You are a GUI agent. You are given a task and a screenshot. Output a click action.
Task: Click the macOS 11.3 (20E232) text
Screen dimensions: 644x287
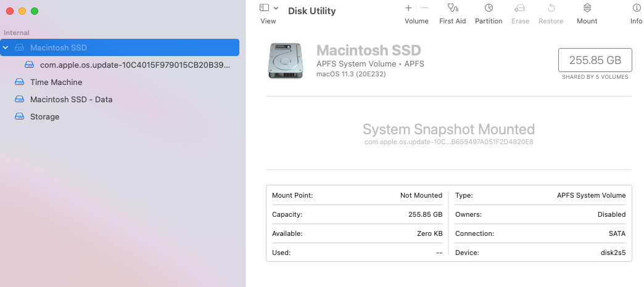351,74
